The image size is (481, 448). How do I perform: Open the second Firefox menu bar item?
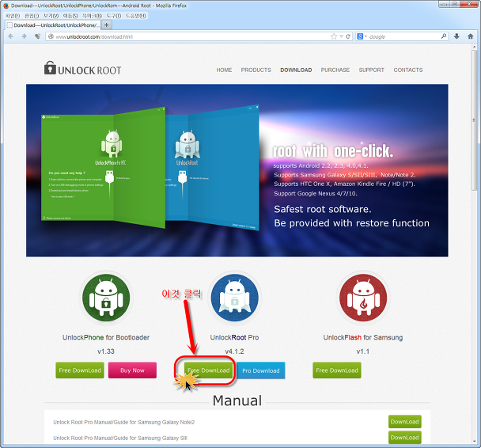[32, 16]
